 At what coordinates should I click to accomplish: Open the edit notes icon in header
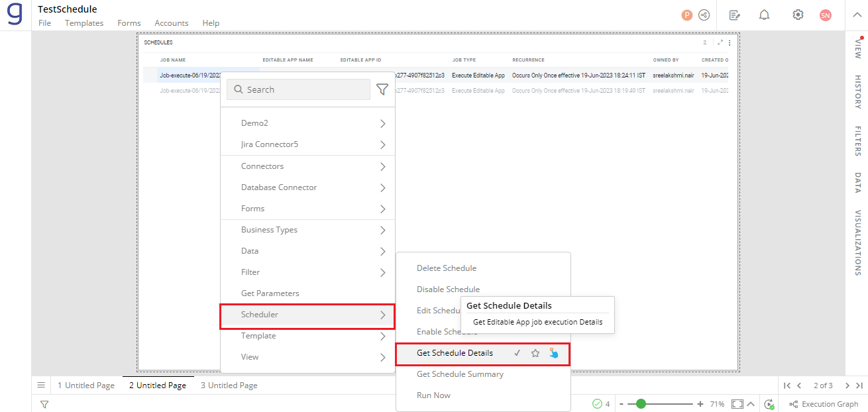(x=734, y=15)
